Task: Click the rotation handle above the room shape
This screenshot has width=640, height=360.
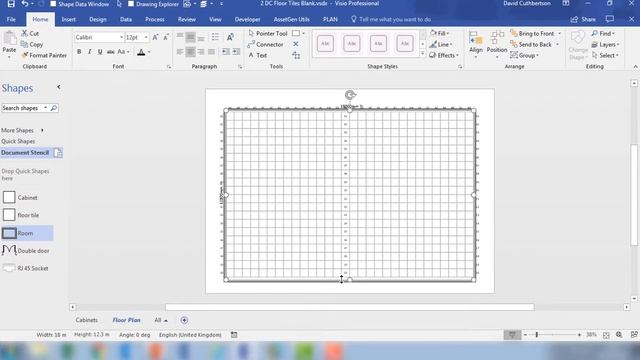Action: 350,95
